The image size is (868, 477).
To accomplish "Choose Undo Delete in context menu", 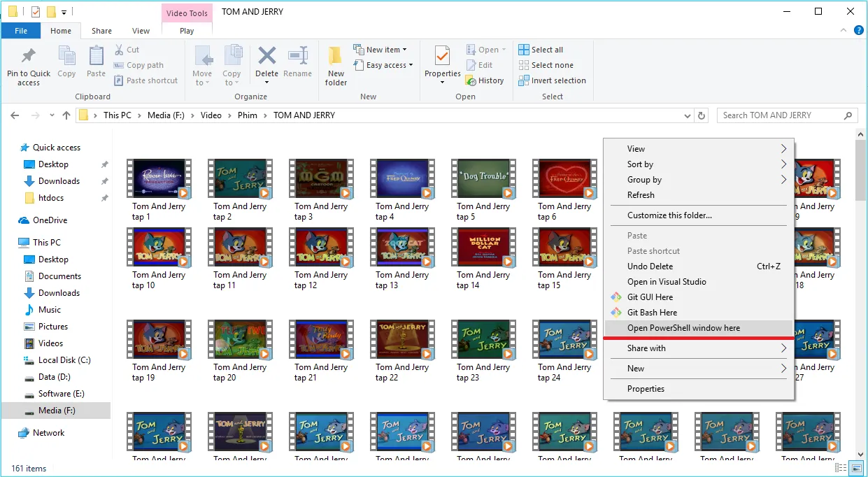I will 699,266.
